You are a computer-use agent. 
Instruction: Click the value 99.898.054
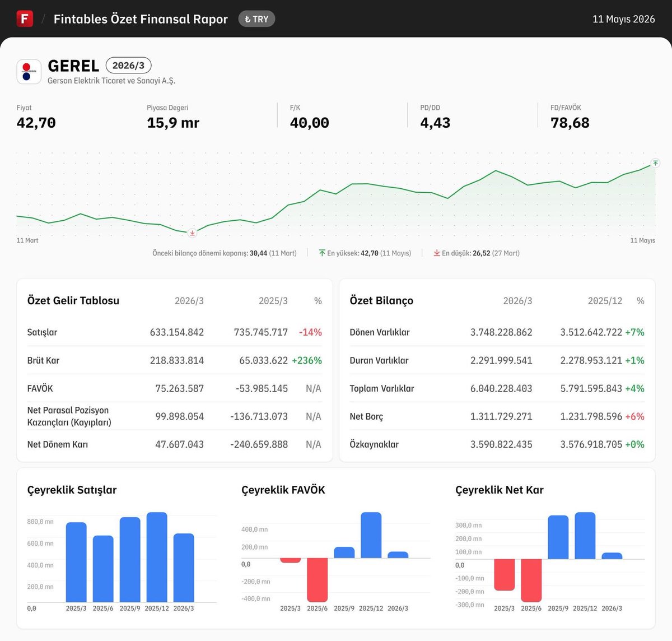[x=179, y=416]
